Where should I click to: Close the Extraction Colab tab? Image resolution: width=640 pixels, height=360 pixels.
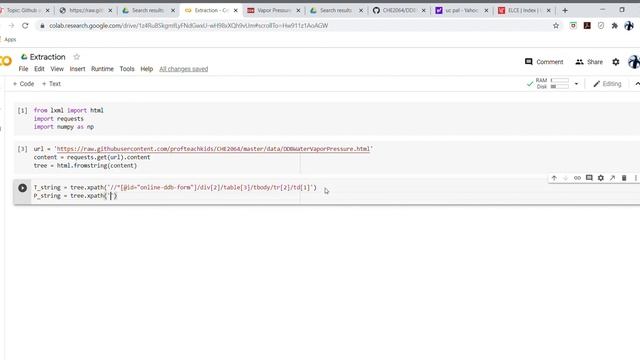(x=236, y=10)
